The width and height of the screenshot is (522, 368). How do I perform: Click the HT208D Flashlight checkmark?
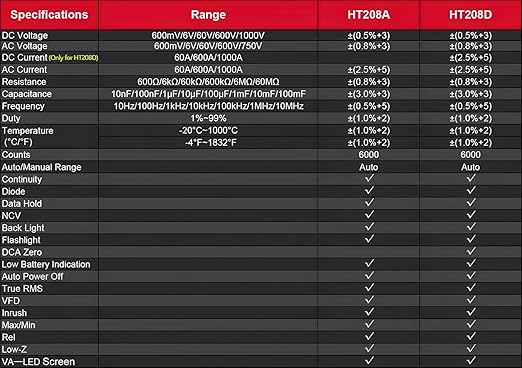click(x=471, y=239)
